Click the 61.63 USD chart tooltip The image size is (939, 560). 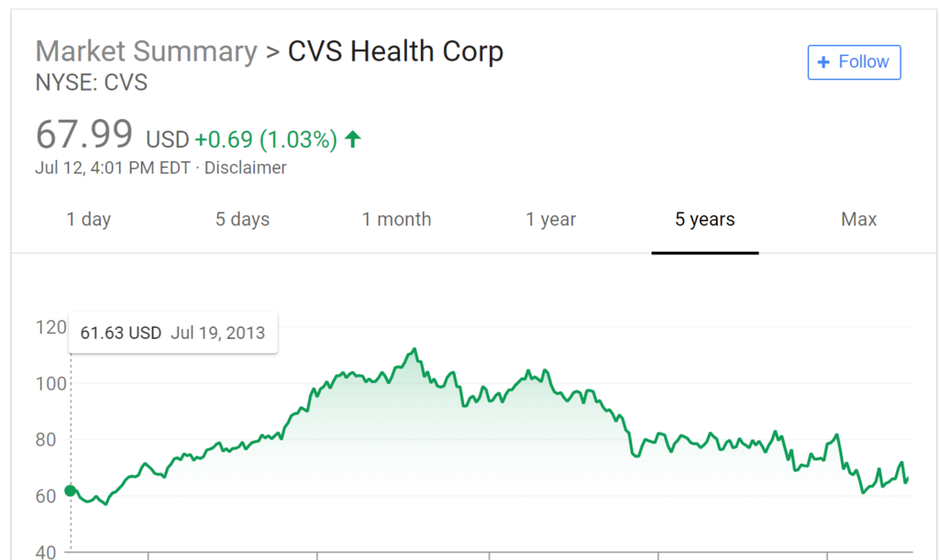[173, 332]
